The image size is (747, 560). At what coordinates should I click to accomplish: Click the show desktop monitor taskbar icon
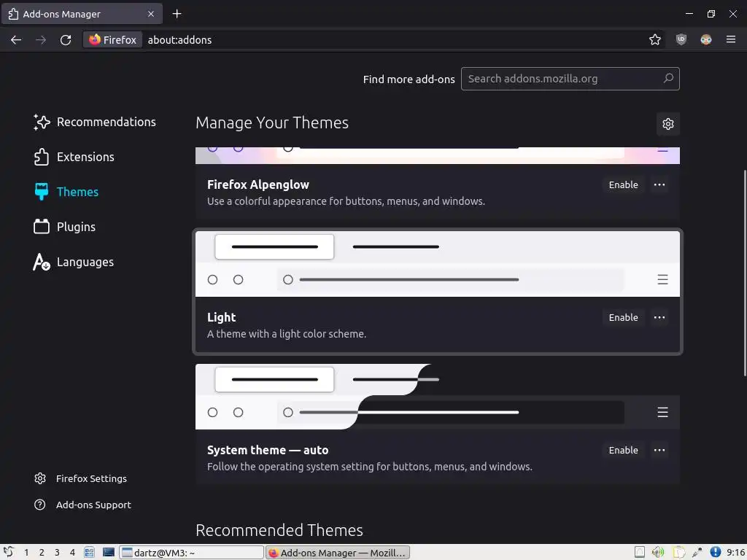[109, 553]
